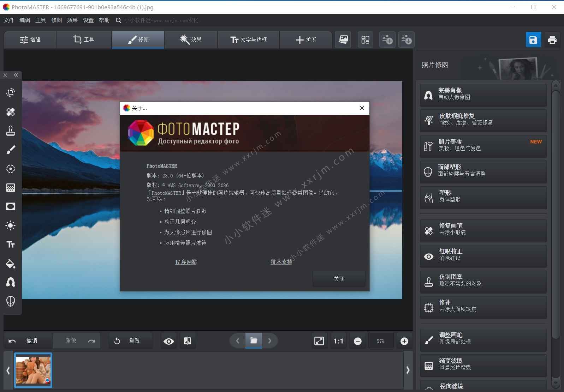This screenshot has width=564, height=392.
Task: Click the print icon
Action: click(552, 40)
